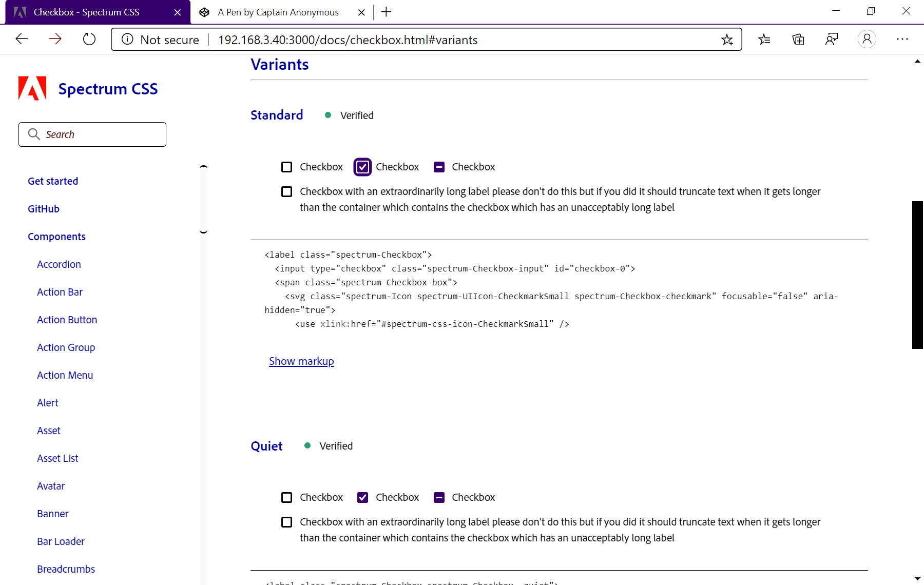Screen dimensions: 924x585
Task: Click the page scrollbar up arrow
Action: (917, 61)
